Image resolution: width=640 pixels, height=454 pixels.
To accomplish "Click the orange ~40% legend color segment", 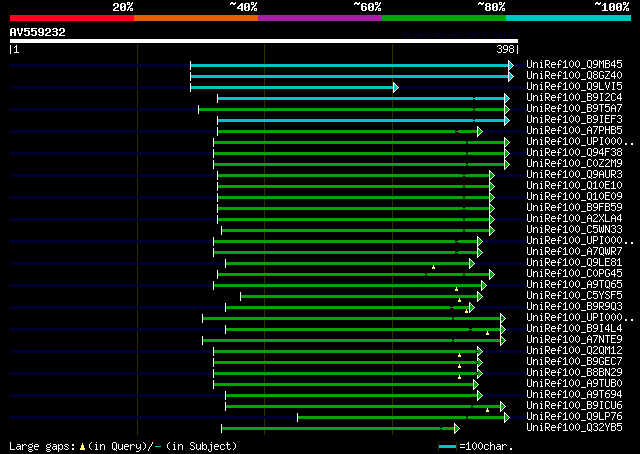I will point(196,18).
